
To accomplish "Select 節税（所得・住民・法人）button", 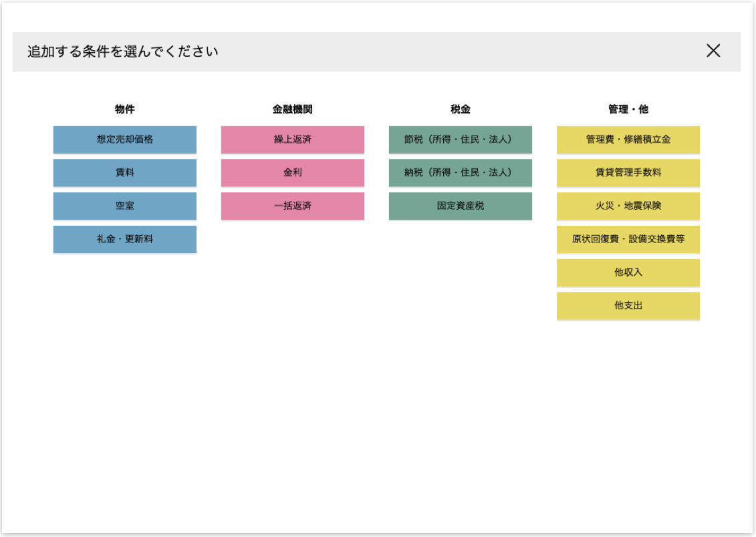I will tap(461, 140).
